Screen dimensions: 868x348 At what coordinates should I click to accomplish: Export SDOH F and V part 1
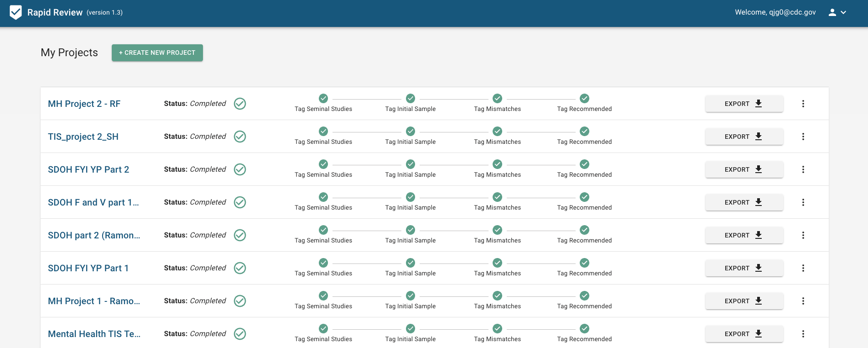744,202
